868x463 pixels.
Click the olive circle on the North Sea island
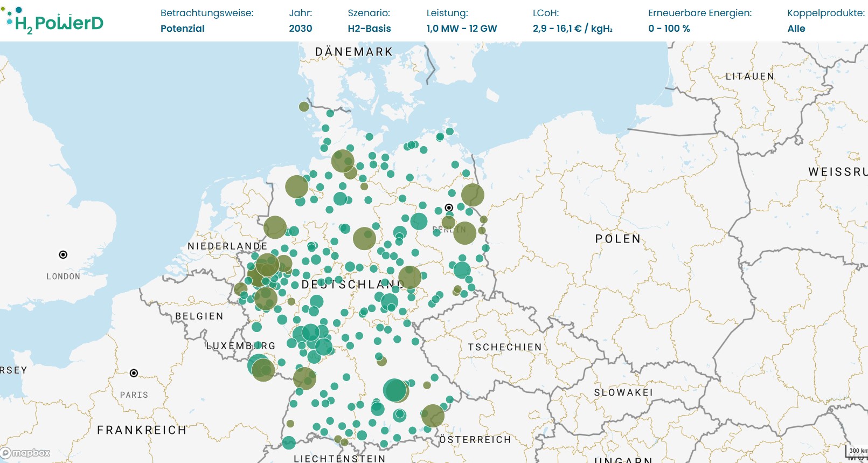click(304, 107)
